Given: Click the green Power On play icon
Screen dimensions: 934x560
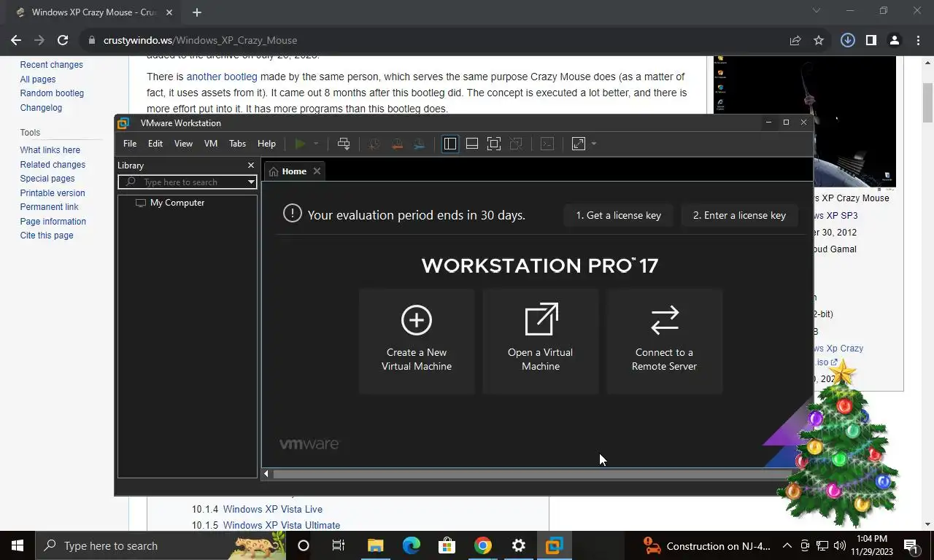Looking at the screenshot, I should coord(300,144).
